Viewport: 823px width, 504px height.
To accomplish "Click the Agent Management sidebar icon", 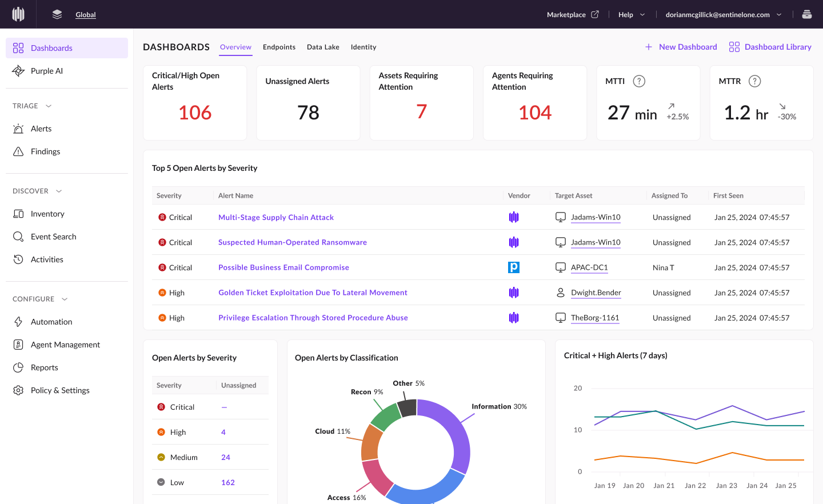I will click(x=18, y=345).
